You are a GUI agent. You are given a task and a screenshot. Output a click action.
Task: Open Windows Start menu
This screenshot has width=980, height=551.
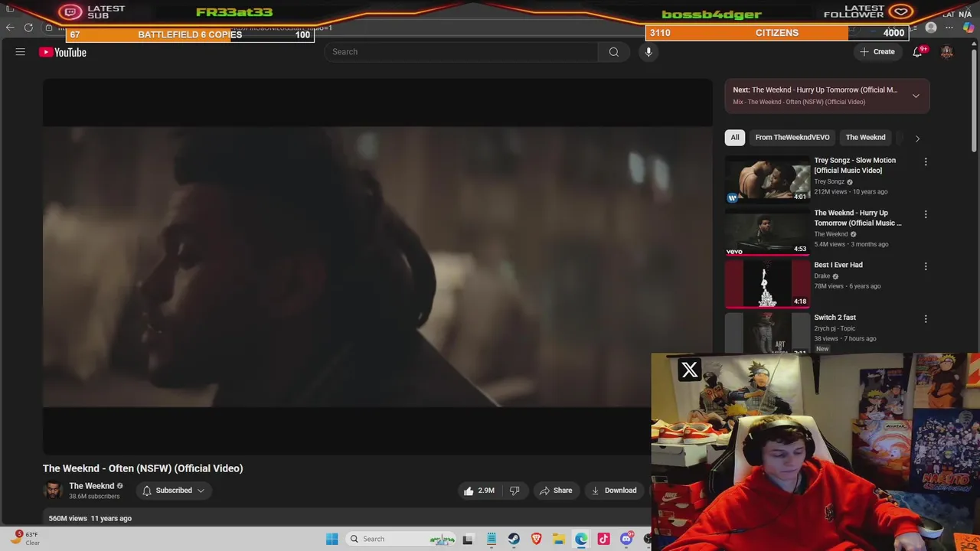[332, 539]
